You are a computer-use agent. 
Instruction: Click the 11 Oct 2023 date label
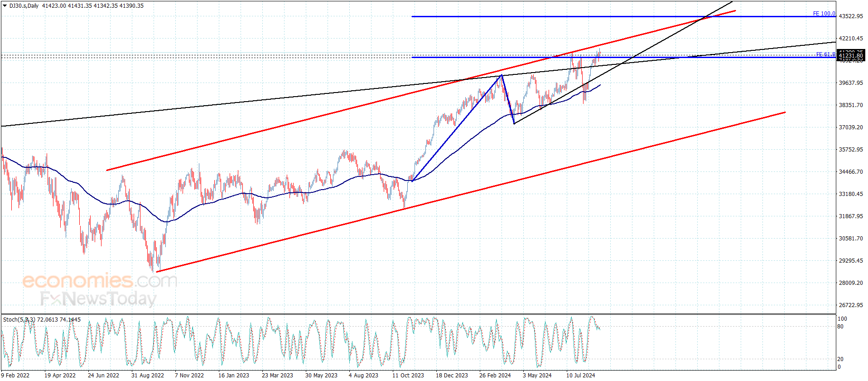(x=408, y=376)
